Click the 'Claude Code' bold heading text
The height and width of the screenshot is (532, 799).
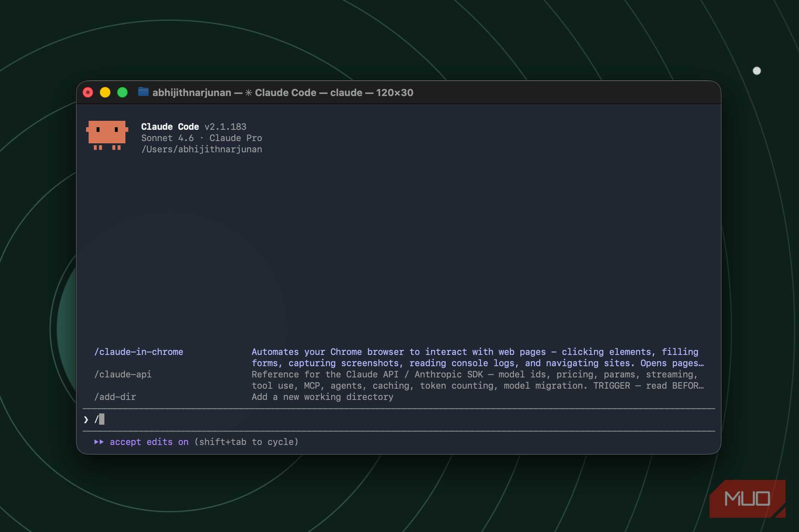tap(170, 127)
